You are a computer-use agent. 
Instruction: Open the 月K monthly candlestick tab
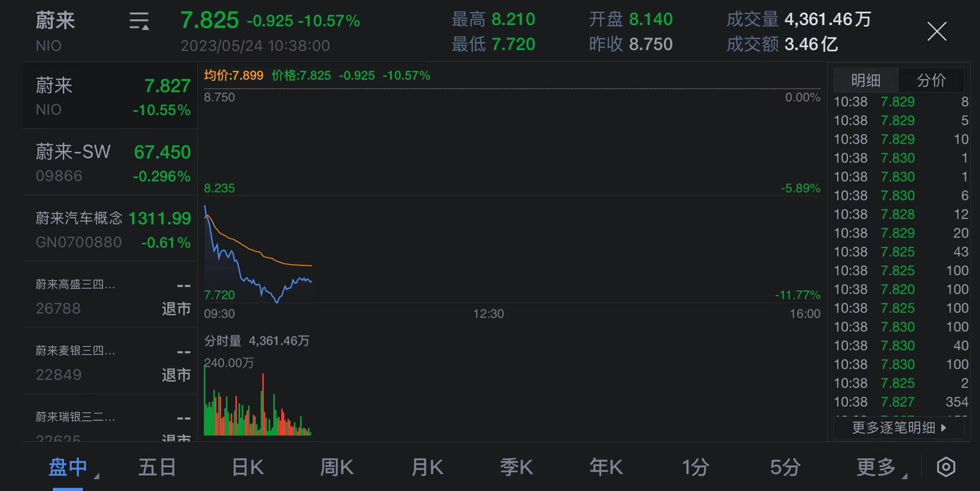pyautogui.click(x=427, y=467)
